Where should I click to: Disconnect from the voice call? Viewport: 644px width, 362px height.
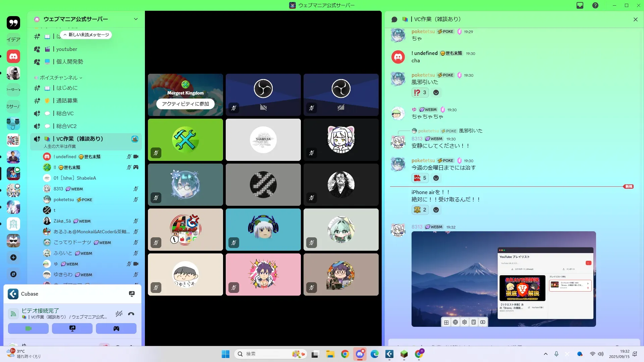pos(131,314)
